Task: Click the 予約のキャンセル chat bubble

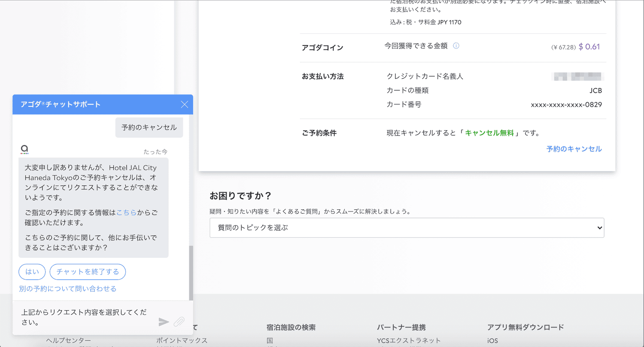Action: click(149, 127)
